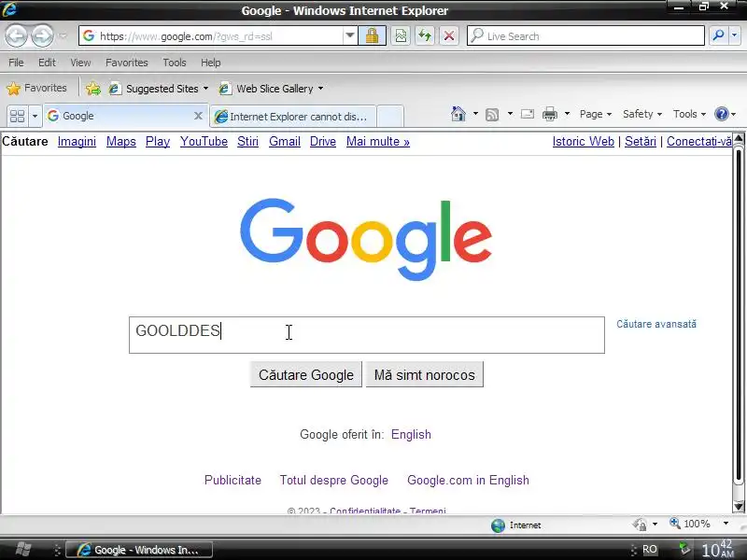The width and height of the screenshot is (747, 560).
Task: Click the scrollbar down arrow
Action: pos(739,506)
